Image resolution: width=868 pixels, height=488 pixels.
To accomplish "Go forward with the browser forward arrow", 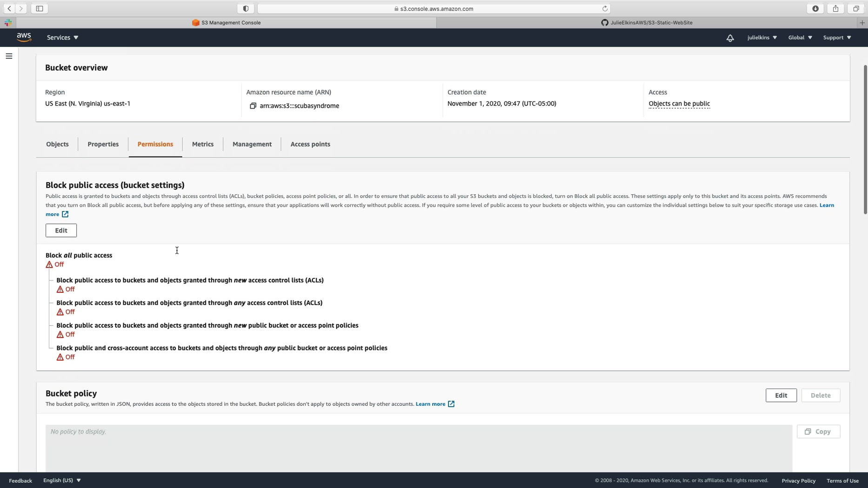I will click(x=21, y=8).
